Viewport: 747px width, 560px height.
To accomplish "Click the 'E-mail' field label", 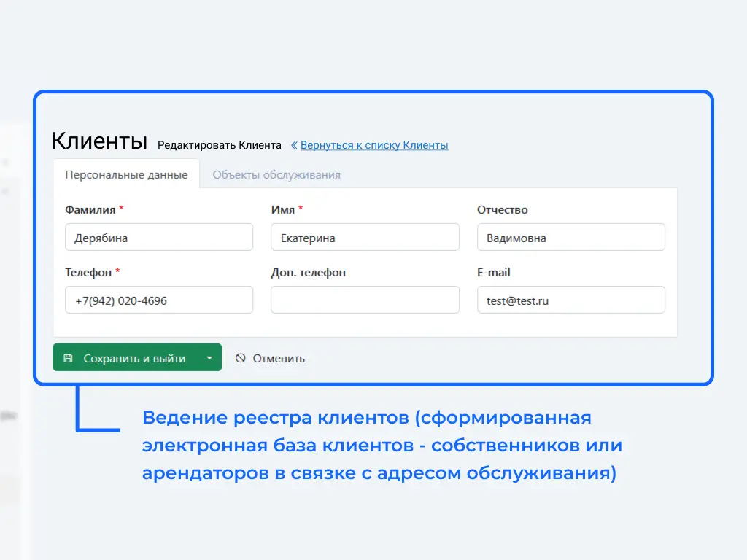I will 494,273.
